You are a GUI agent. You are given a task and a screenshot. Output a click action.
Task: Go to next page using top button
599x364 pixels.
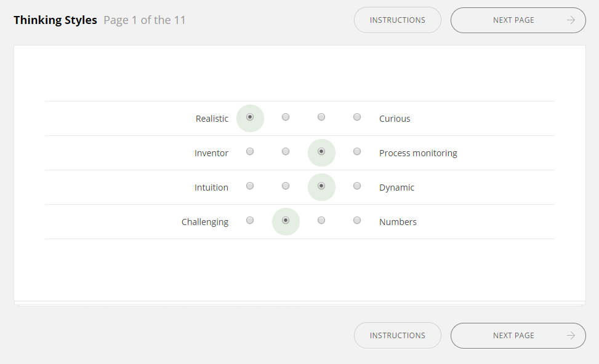click(518, 20)
